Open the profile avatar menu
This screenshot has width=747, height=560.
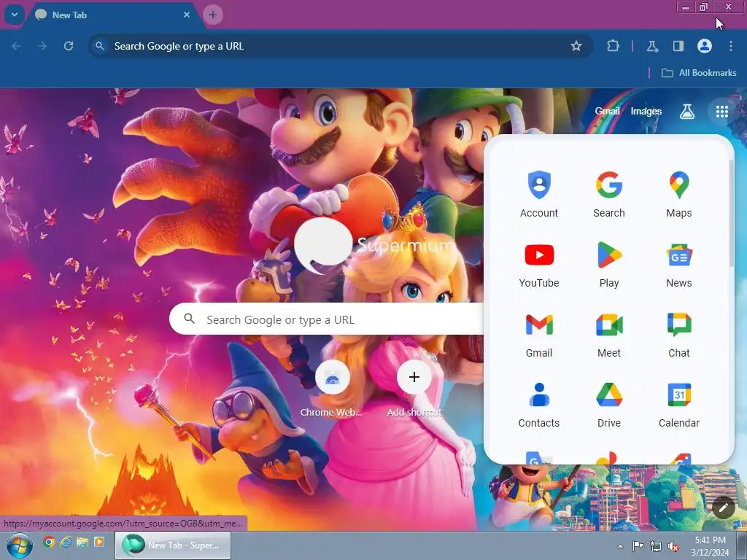pos(704,46)
